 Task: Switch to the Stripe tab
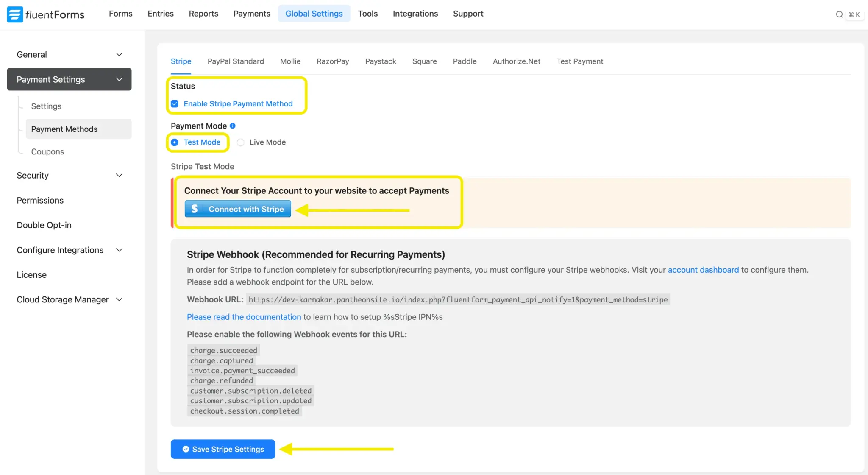(x=181, y=61)
